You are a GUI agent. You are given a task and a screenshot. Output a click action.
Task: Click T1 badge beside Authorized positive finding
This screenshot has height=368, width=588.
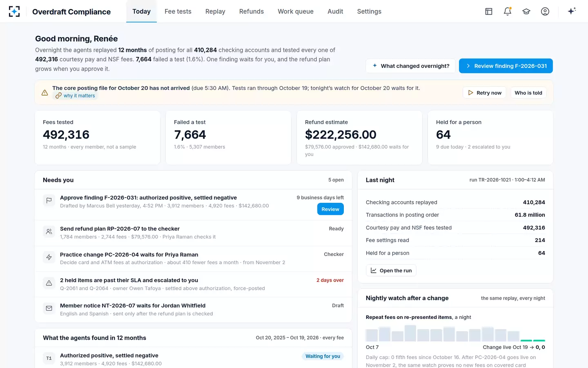pyautogui.click(x=49, y=358)
